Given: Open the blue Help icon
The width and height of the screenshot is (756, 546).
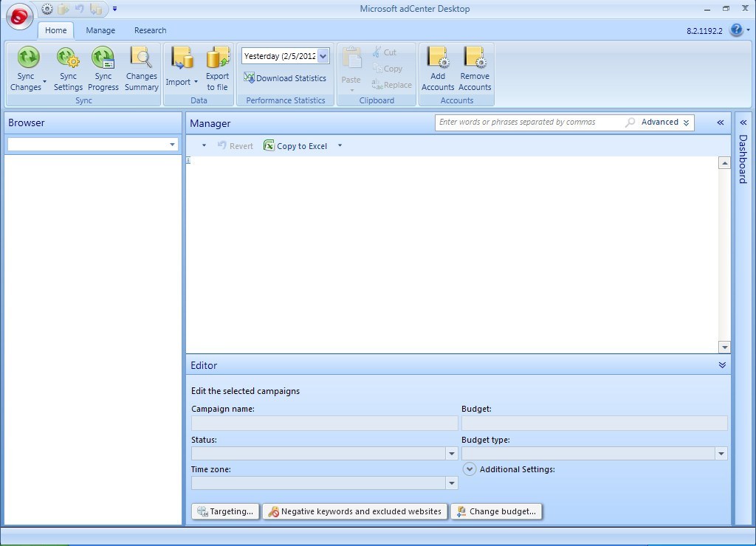Looking at the screenshot, I should [736, 30].
